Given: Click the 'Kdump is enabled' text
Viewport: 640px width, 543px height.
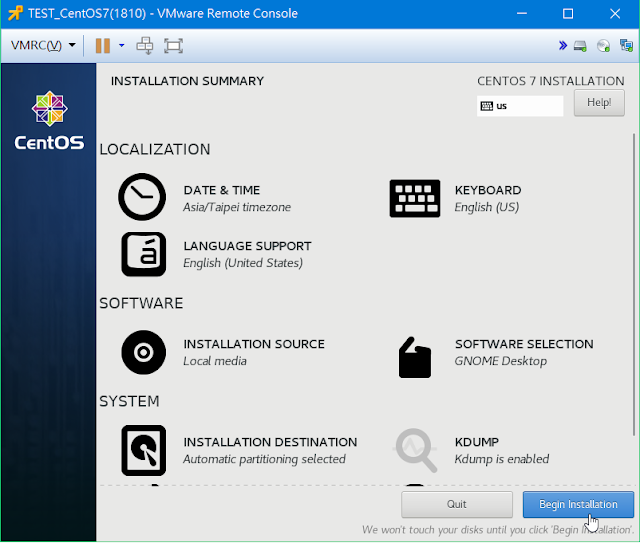Looking at the screenshot, I should point(502,459).
